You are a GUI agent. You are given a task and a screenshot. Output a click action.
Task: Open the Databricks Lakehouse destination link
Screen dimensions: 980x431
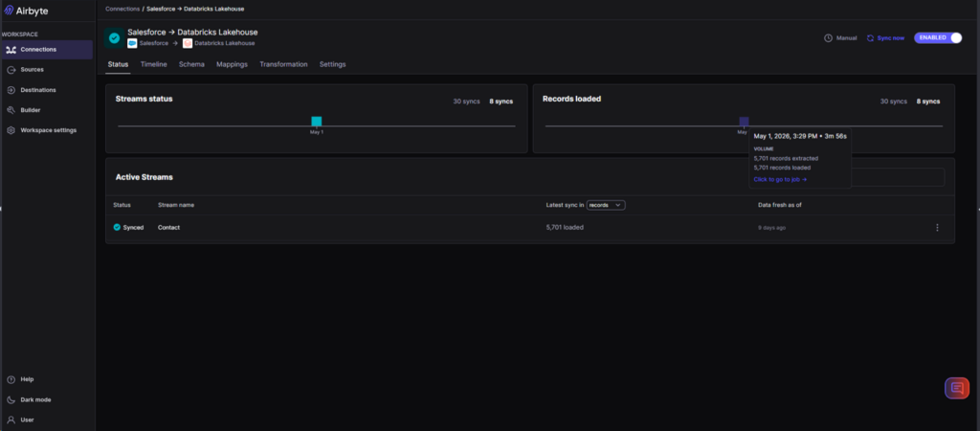click(224, 43)
